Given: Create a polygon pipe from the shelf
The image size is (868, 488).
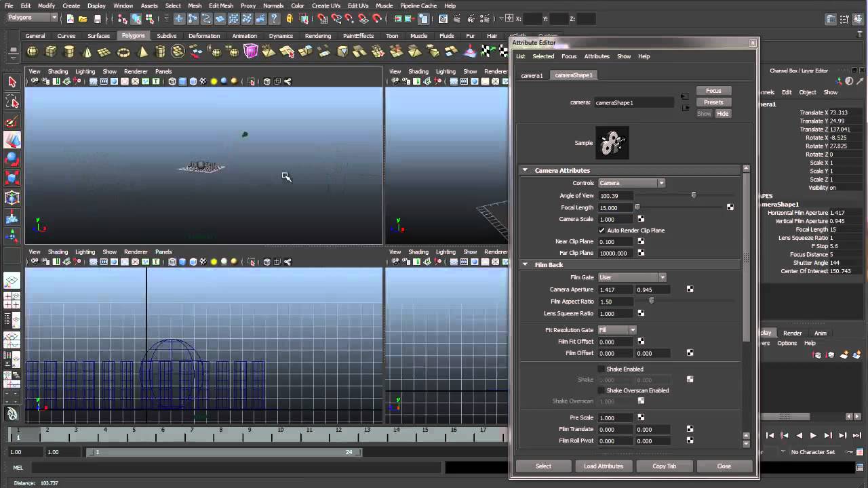Looking at the screenshot, I should click(x=160, y=52).
